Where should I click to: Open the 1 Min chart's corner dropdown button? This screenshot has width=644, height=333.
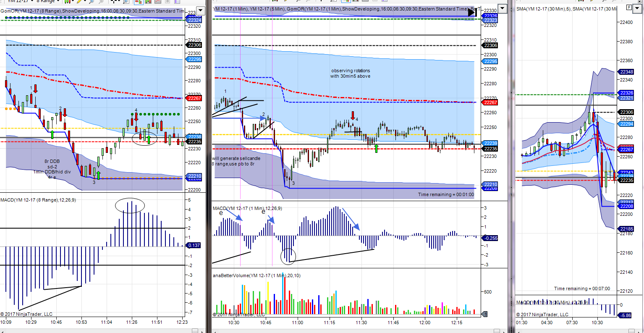pyautogui.click(x=503, y=8)
